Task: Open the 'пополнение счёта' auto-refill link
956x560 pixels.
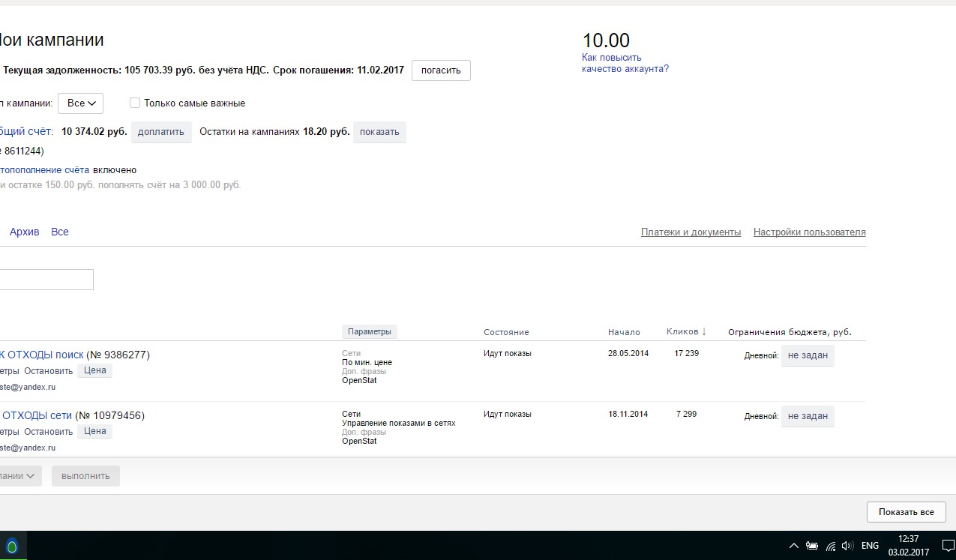Action: click(43, 170)
